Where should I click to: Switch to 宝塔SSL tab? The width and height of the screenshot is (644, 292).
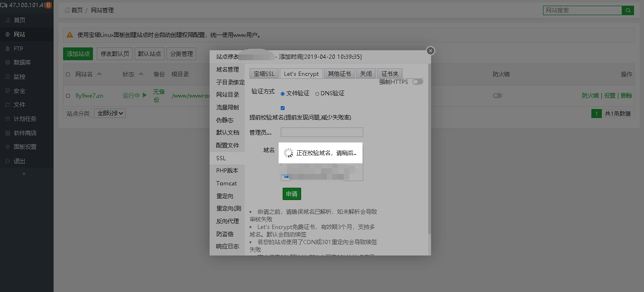pos(264,73)
